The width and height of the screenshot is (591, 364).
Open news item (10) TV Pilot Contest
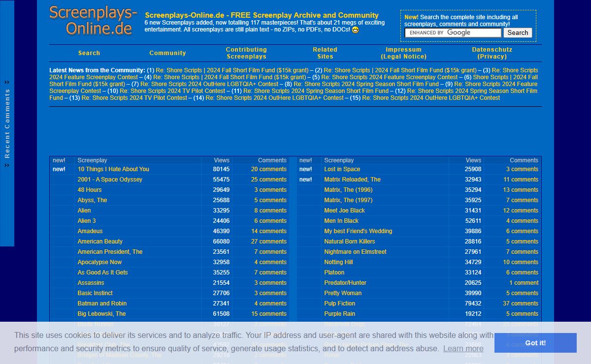tap(172, 91)
